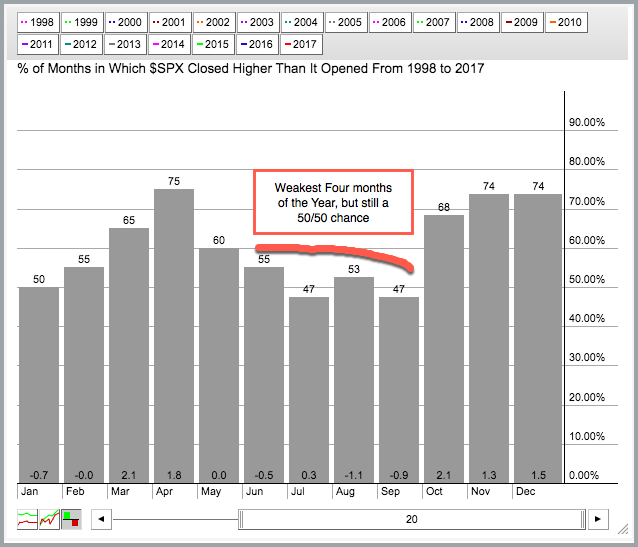
Task: Click the left arrow of the year slider
Action: pyautogui.click(x=100, y=519)
